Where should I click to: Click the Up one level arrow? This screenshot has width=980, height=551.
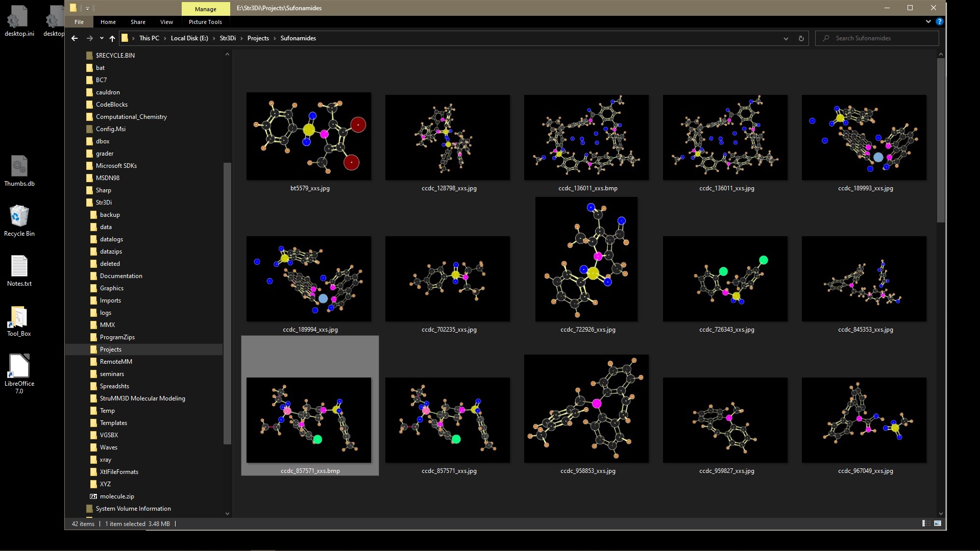(112, 38)
